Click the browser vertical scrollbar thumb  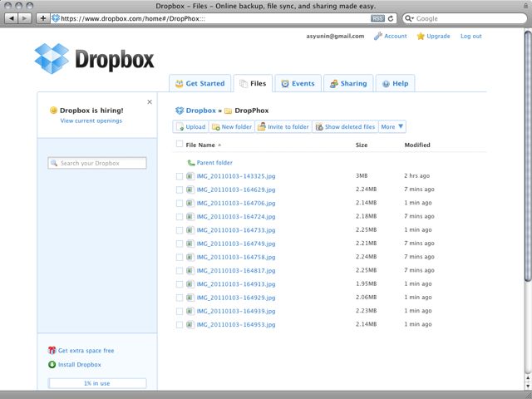[x=528, y=156]
